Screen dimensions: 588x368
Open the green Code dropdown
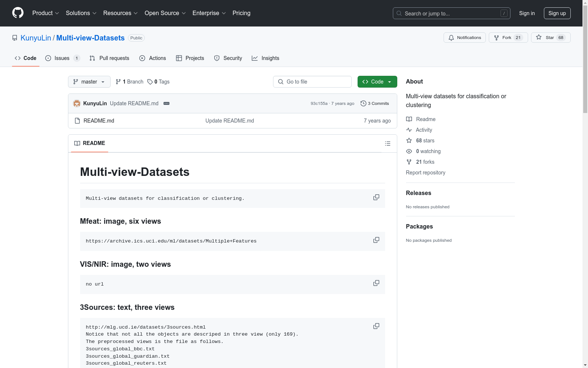pos(377,82)
